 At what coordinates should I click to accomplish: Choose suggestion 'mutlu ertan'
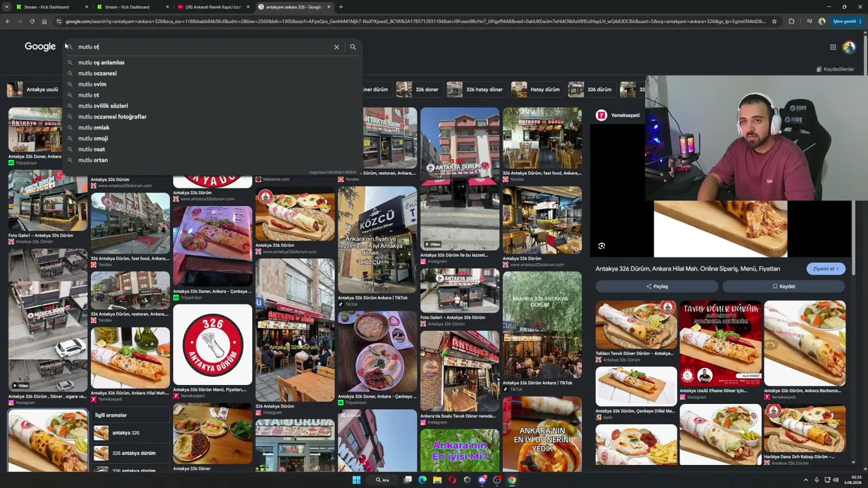(x=213, y=160)
